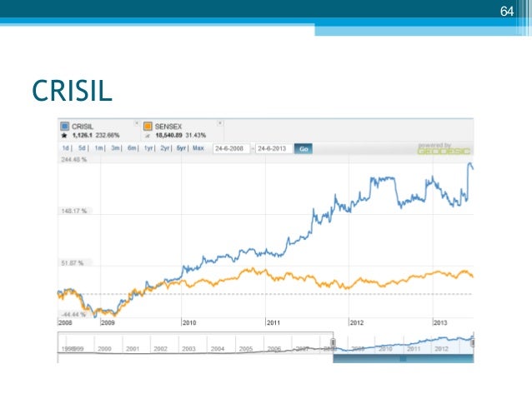Click the orange SENSEX legend color box
Screen dimensions: 532x399
pyautogui.click(x=148, y=127)
